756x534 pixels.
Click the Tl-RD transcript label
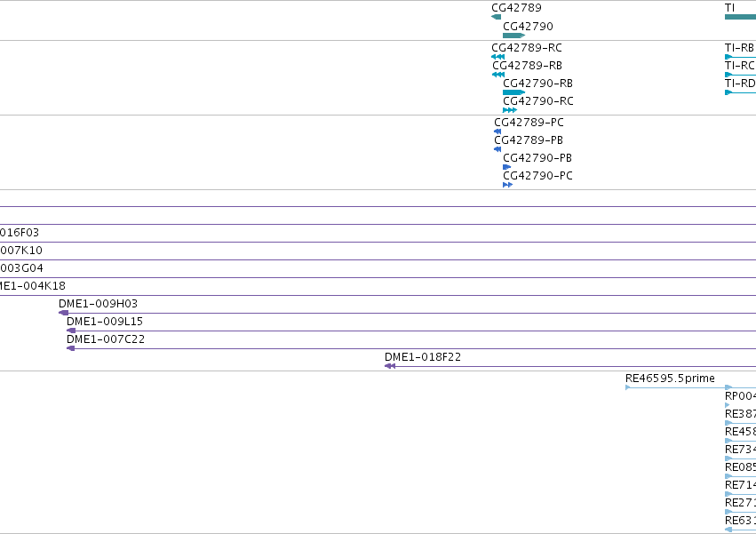pos(740,84)
